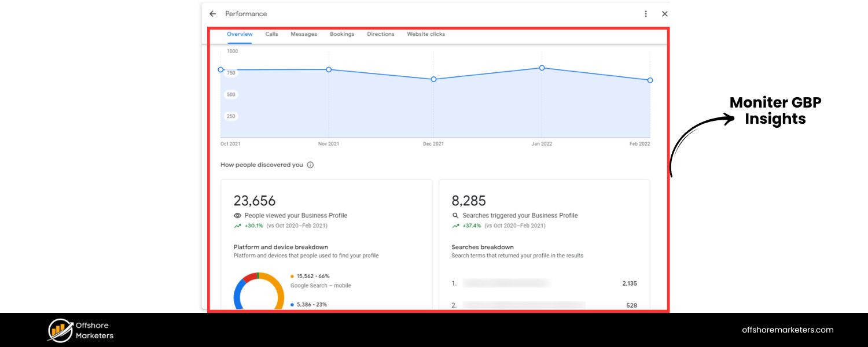Switch to the Calls tab
The width and height of the screenshot is (868, 347).
tap(271, 34)
